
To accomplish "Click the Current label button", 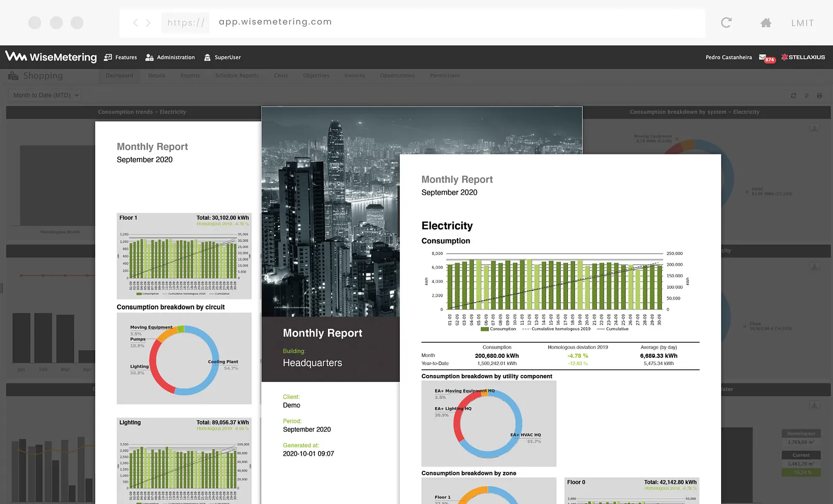I will click(801, 455).
